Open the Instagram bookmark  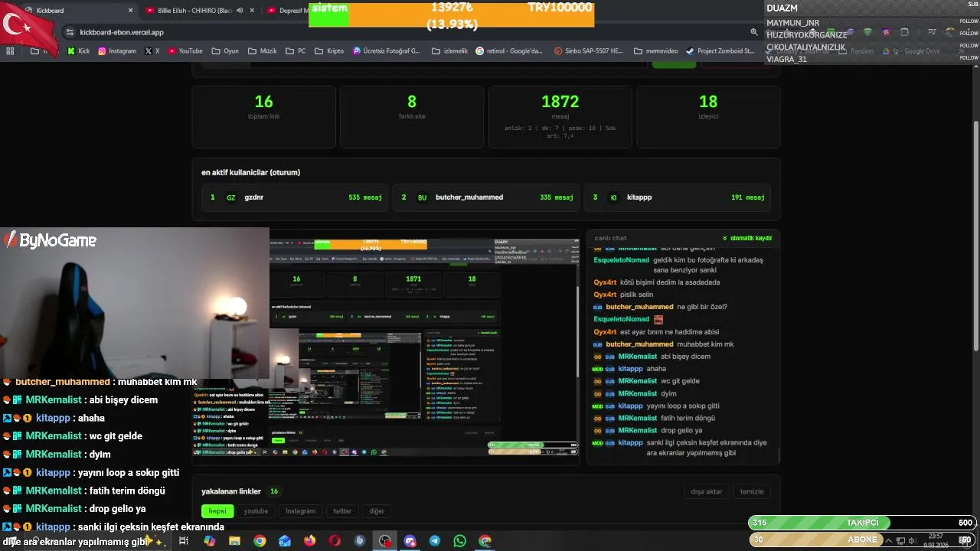(x=116, y=51)
